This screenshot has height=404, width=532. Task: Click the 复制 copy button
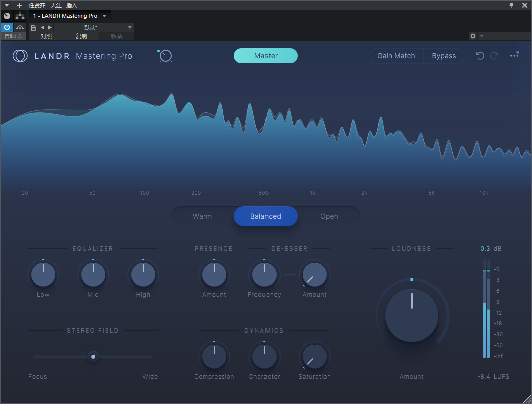(81, 36)
